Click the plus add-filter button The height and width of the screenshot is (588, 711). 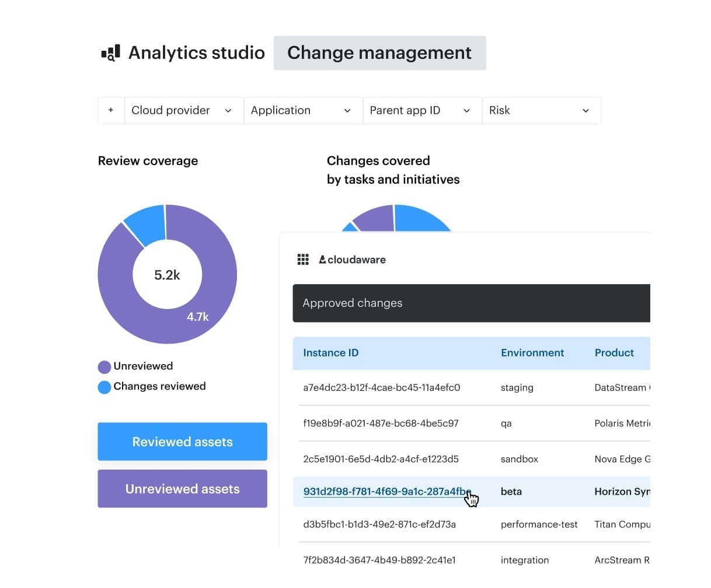111,110
